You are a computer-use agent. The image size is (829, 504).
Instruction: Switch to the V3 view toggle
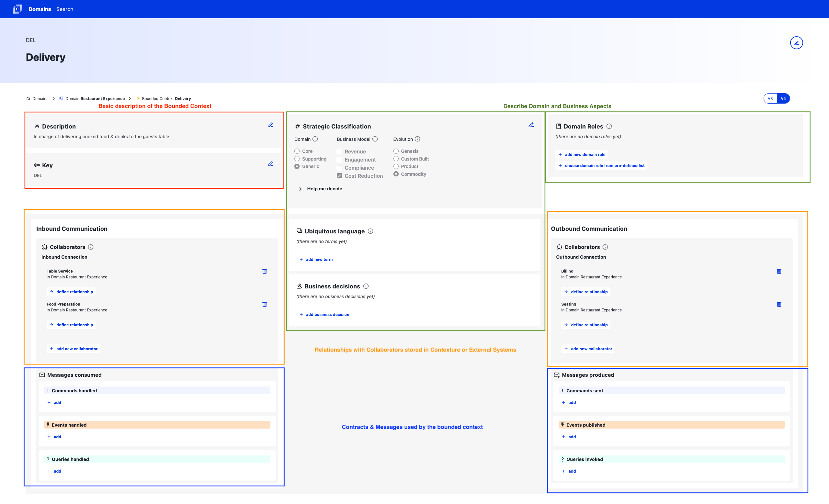point(770,98)
